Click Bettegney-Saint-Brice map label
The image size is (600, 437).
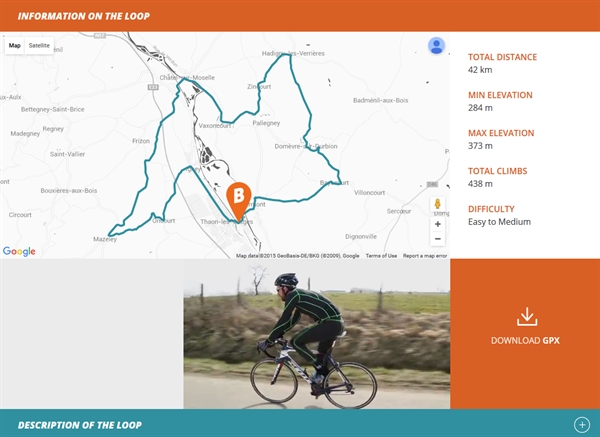pyautogui.click(x=52, y=109)
